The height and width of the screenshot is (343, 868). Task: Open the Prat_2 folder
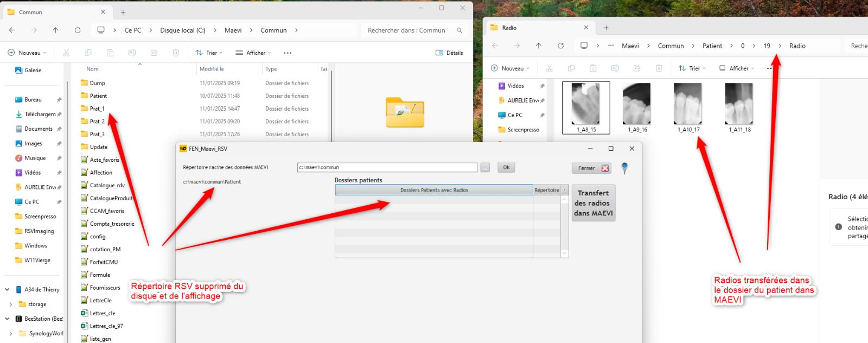click(x=97, y=122)
